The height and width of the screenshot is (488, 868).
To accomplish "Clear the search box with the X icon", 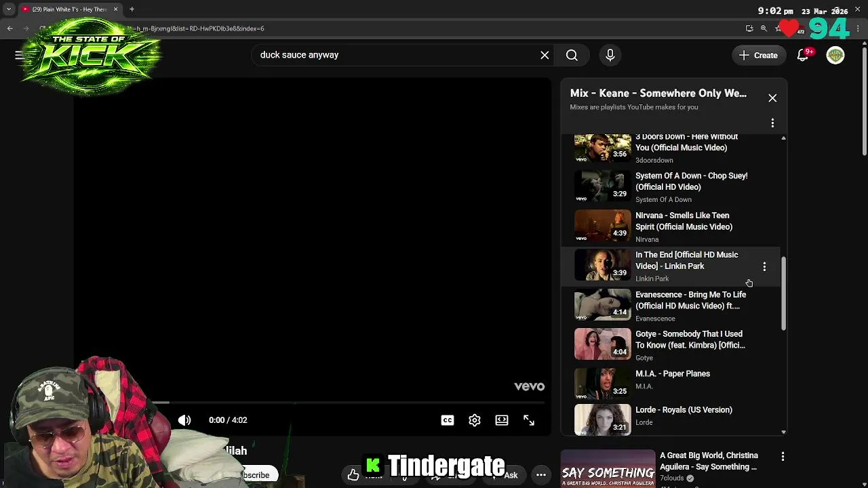I will point(545,55).
